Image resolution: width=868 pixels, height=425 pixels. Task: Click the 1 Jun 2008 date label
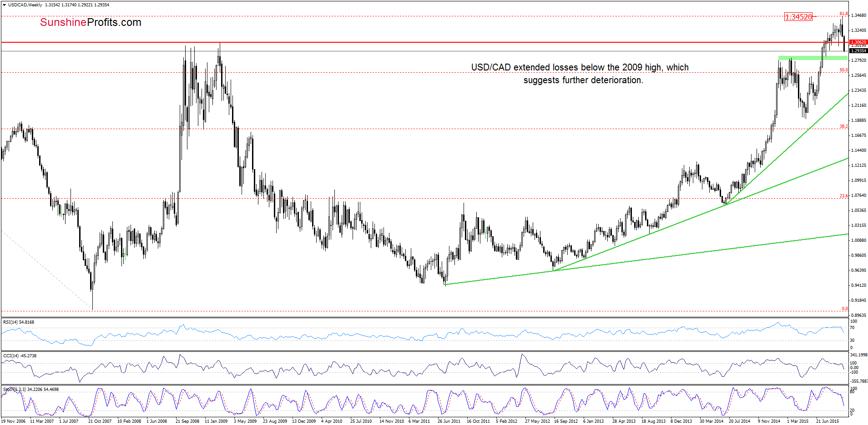pyautogui.click(x=157, y=421)
